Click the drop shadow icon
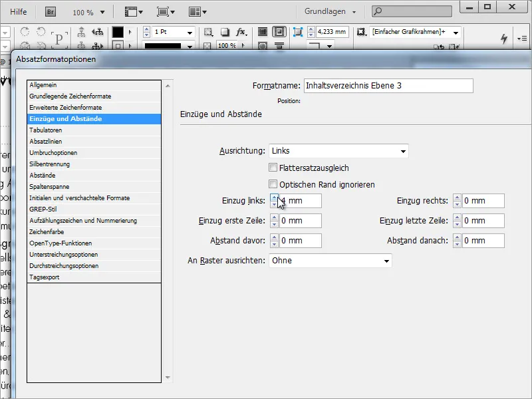This screenshot has width=532, height=399. (225, 32)
